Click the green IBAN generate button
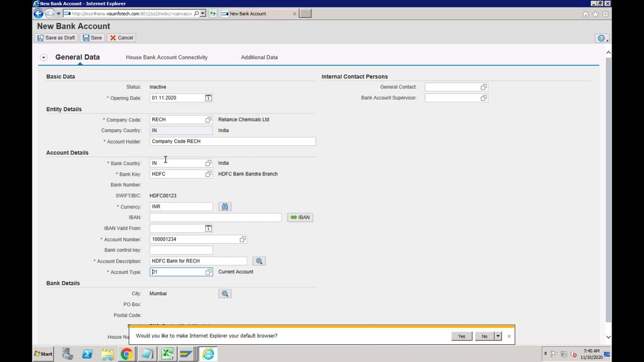 click(x=300, y=217)
